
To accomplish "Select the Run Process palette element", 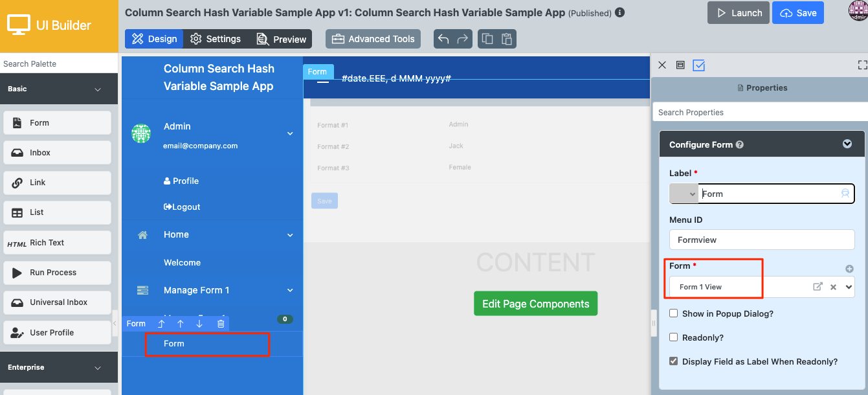I will click(x=57, y=273).
